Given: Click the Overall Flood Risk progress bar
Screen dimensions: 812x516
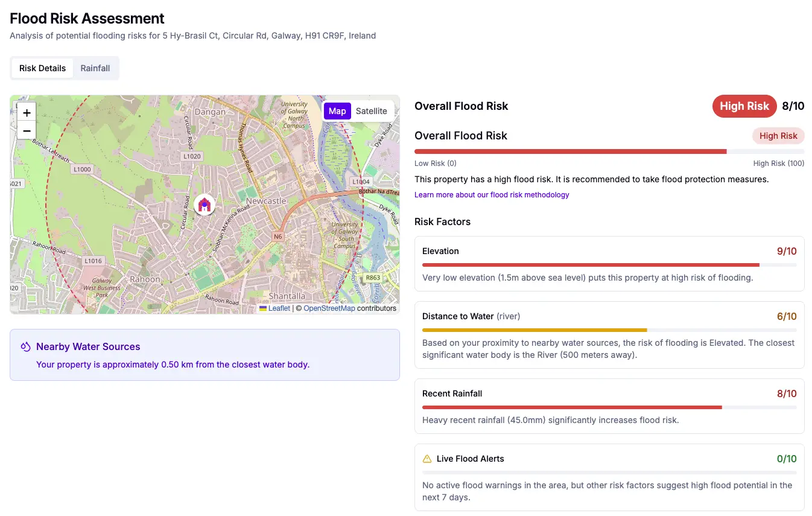Looking at the screenshot, I should [609, 151].
